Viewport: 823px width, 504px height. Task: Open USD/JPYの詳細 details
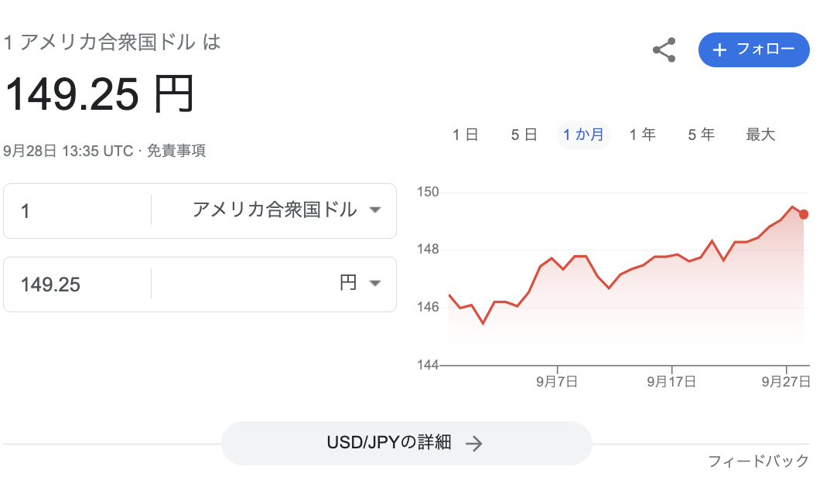[407, 443]
